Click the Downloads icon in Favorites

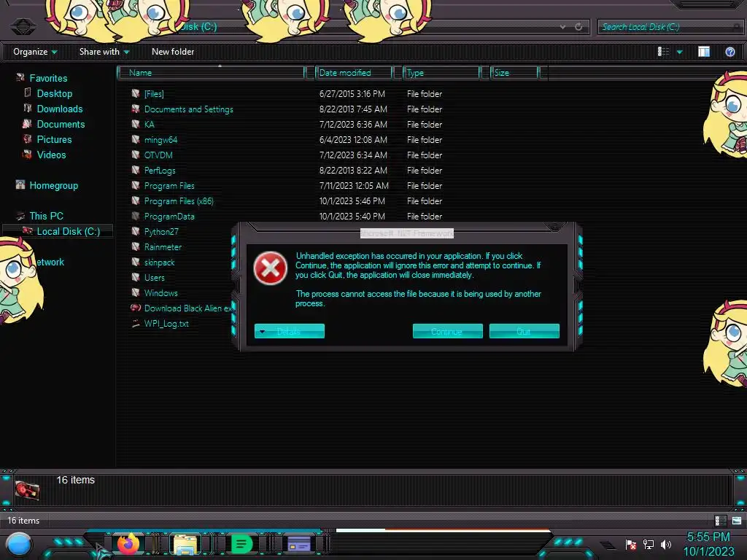pyautogui.click(x=28, y=108)
